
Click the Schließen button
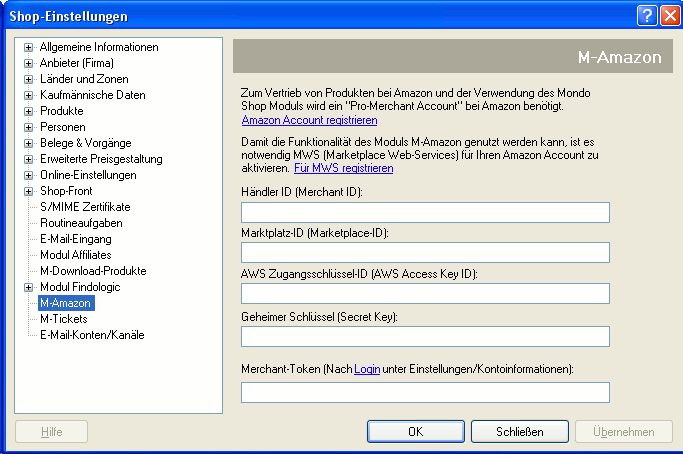point(520,432)
